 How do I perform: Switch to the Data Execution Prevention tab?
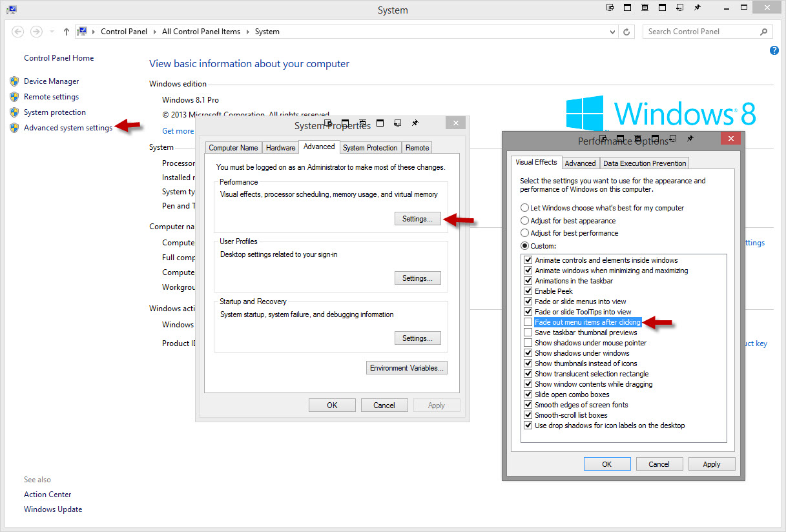[x=645, y=163]
